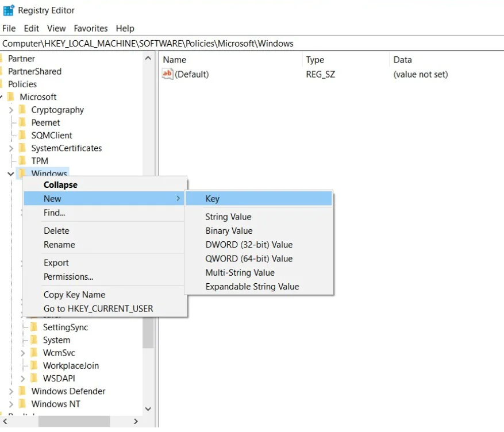Collapse the Windows key via its chevron
This screenshot has height=432, width=504.
(x=10, y=173)
